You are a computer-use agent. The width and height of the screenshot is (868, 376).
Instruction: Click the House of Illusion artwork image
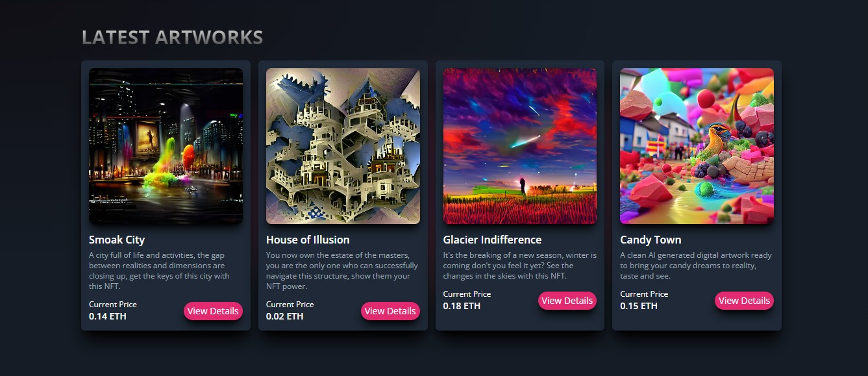point(343,146)
